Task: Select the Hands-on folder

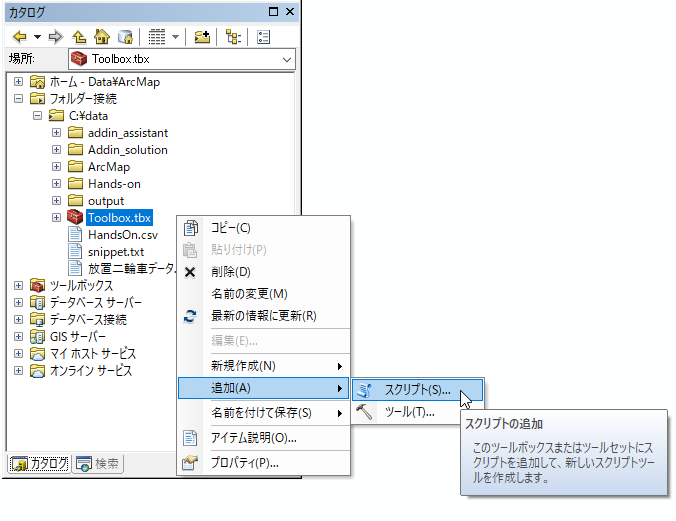Action: point(114,184)
